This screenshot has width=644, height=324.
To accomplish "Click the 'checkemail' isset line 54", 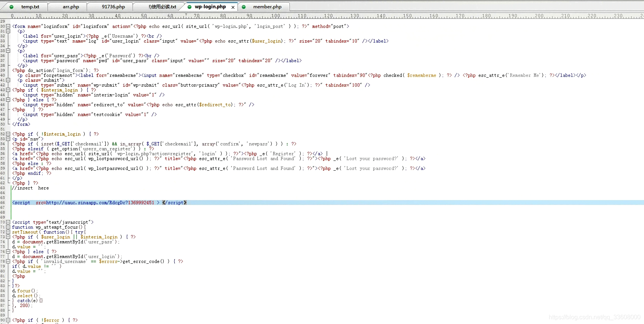I will pyautogui.click(x=154, y=144).
